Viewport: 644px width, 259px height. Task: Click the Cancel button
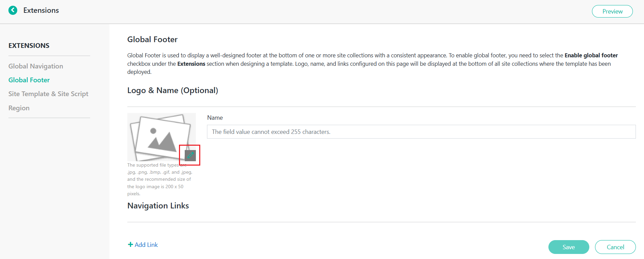pos(615,247)
